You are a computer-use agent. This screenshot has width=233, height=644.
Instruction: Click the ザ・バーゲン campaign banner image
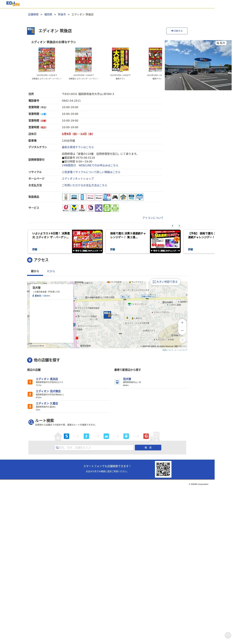pos(87,241)
